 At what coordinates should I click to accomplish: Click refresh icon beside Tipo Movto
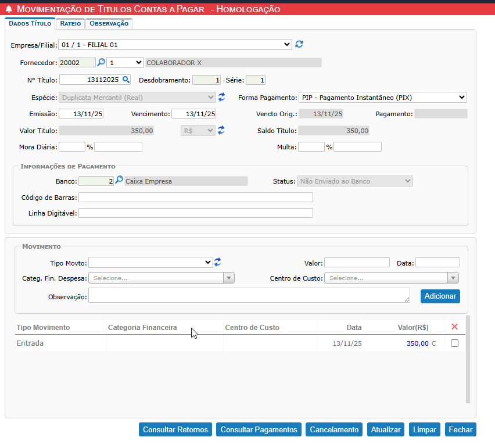click(217, 262)
